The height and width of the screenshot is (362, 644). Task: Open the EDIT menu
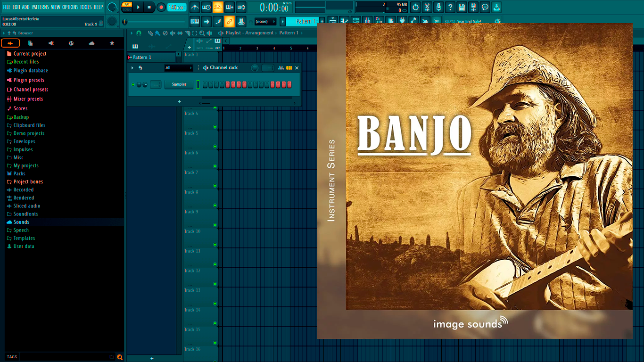coord(17,7)
